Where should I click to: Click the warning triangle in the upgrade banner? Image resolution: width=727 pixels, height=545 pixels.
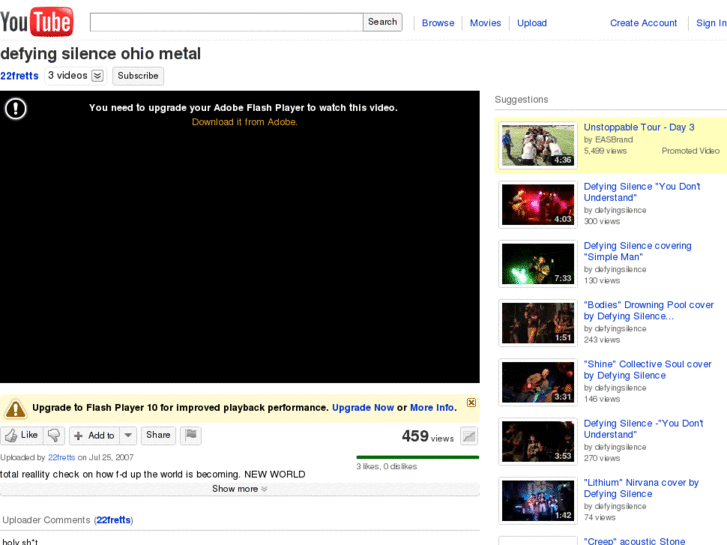[15, 408]
